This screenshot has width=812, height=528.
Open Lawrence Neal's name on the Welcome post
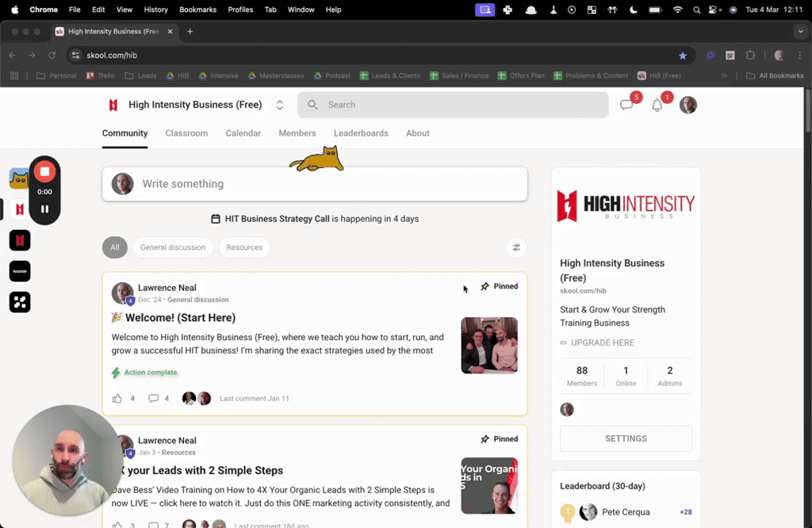pos(167,288)
